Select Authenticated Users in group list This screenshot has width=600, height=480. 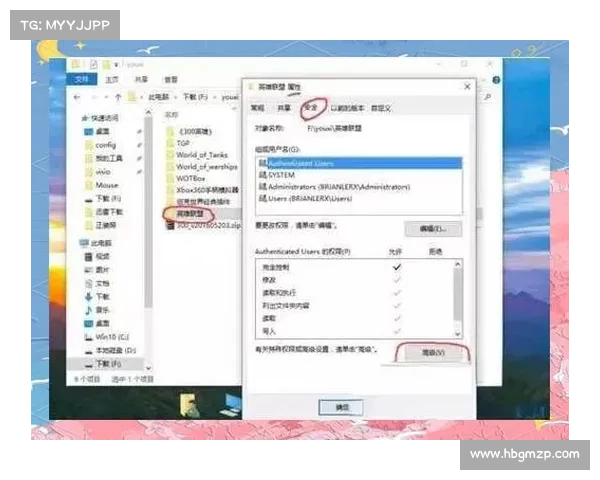302,162
